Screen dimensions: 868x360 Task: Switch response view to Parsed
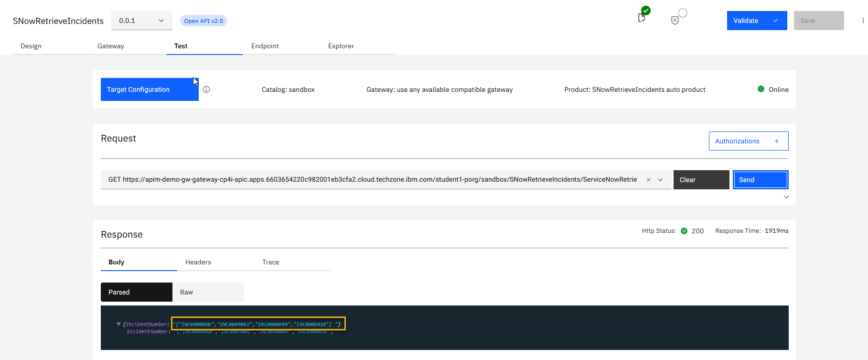tap(137, 292)
